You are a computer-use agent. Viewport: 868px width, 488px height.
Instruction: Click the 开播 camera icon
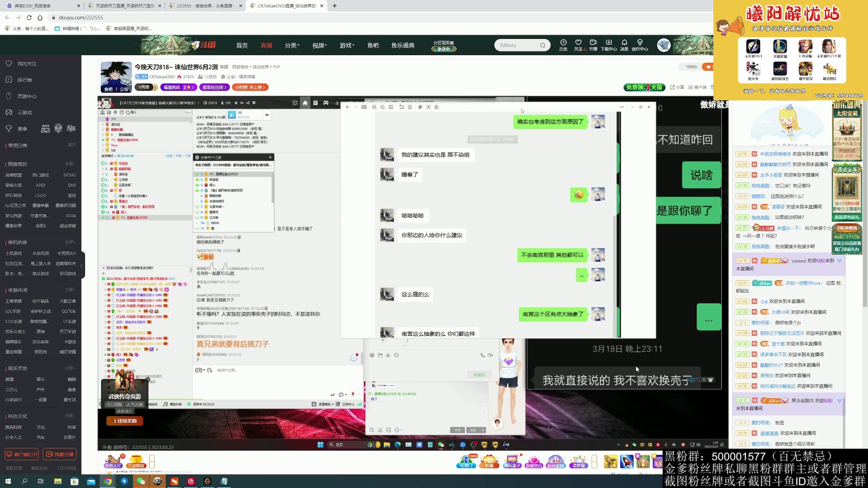(593, 43)
